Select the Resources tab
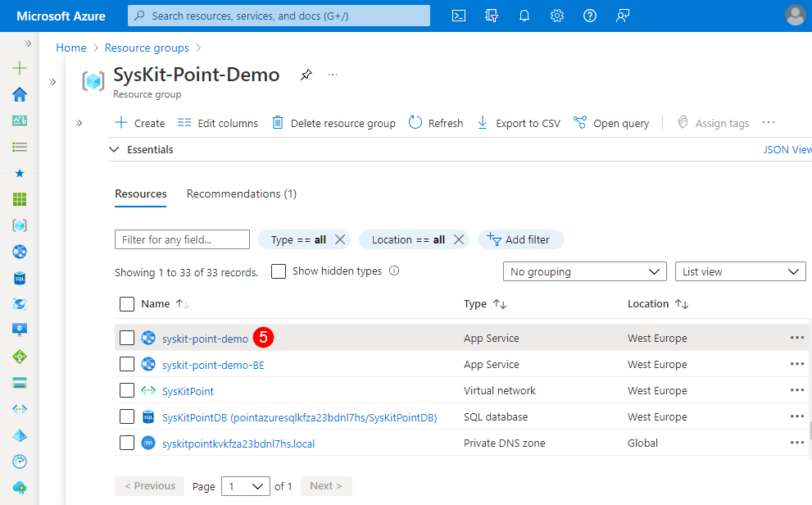 tap(141, 194)
